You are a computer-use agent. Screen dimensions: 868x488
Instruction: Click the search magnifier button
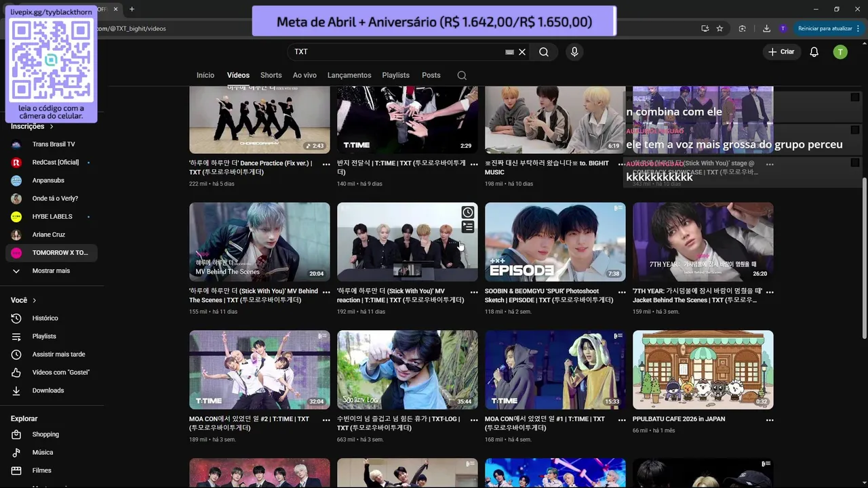(x=544, y=52)
